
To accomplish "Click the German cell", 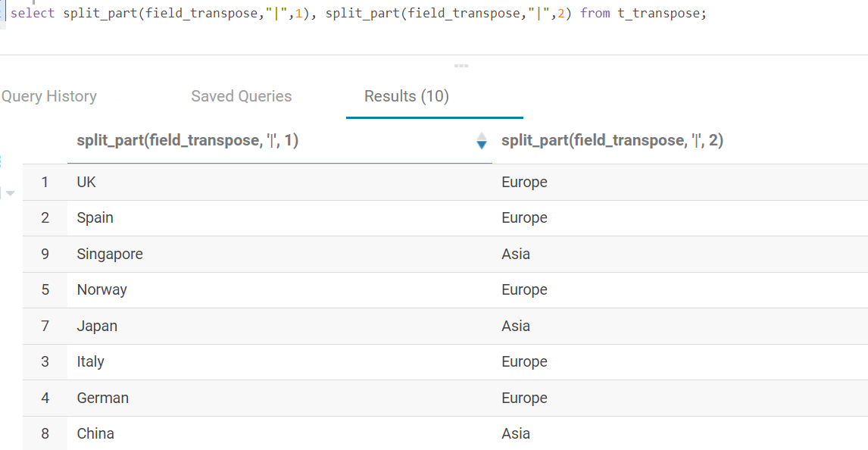I will (x=102, y=398).
